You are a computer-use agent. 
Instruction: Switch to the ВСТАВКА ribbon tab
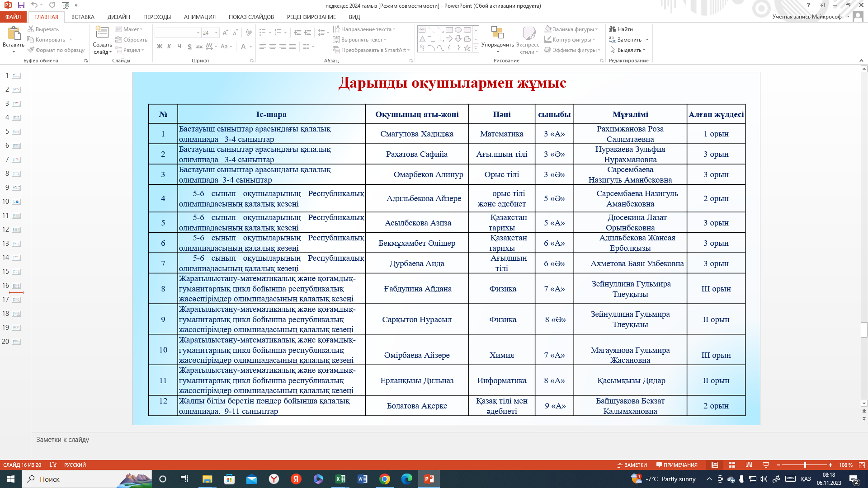coord(83,17)
